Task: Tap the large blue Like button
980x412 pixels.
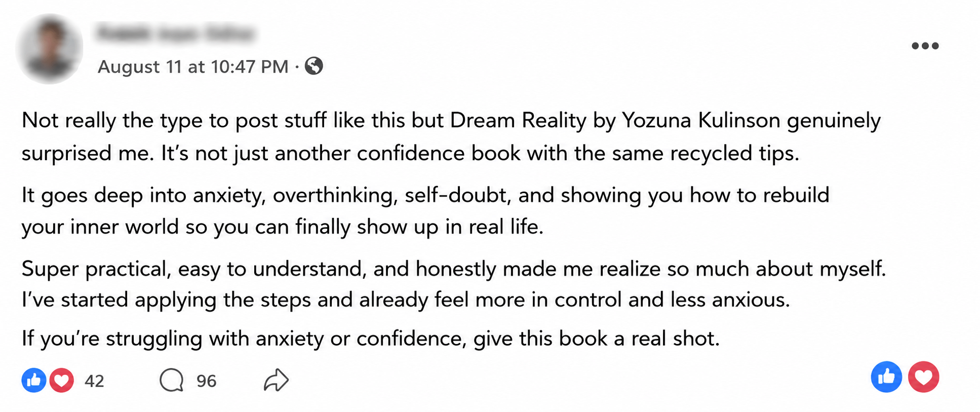Action: click(886, 377)
